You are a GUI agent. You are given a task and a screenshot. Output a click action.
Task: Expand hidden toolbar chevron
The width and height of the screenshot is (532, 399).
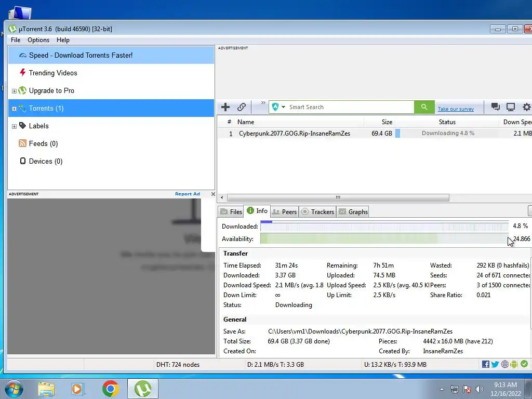263,103
